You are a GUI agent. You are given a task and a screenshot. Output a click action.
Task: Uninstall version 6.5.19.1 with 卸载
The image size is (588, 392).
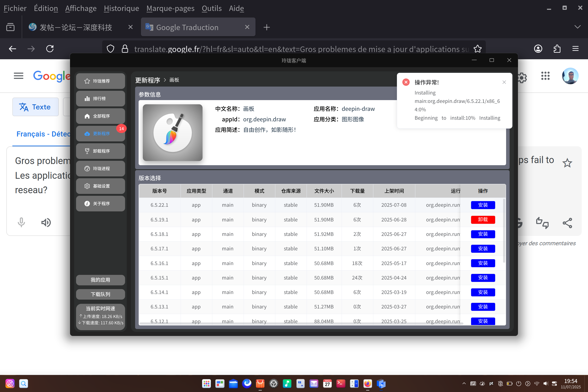coord(483,220)
